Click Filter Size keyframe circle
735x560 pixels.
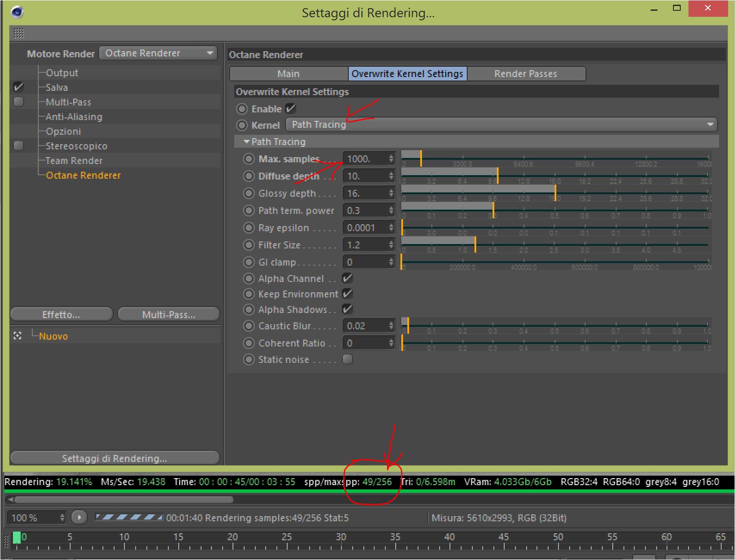pyautogui.click(x=249, y=245)
